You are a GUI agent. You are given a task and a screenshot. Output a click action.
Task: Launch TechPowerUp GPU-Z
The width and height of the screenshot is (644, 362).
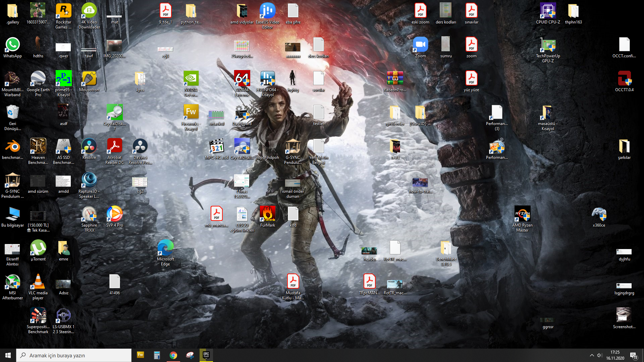coord(548,50)
